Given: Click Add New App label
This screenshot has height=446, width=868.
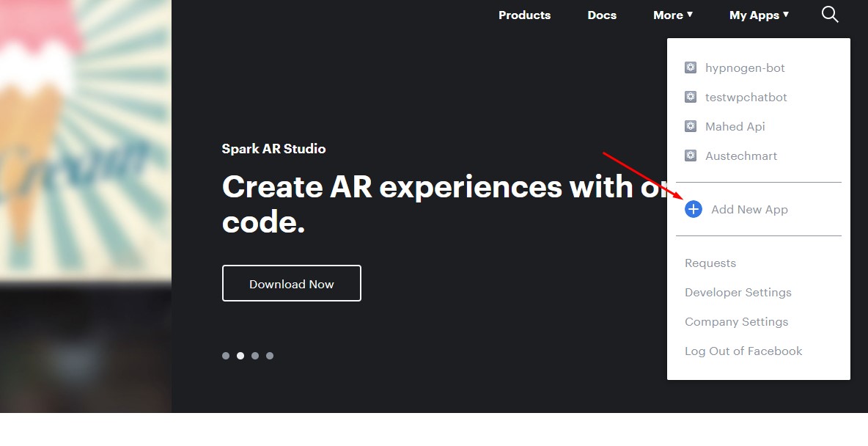Looking at the screenshot, I should (x=749, y=209).
